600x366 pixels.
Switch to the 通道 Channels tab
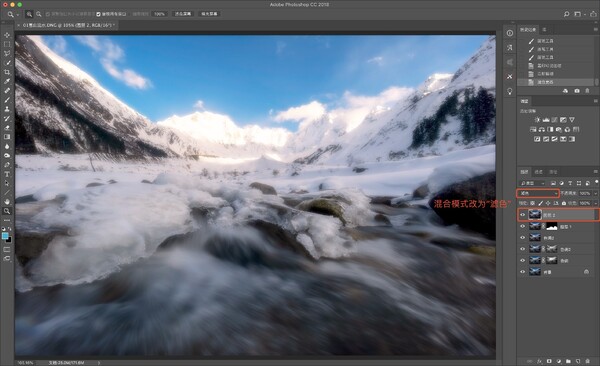click(538, 172)
